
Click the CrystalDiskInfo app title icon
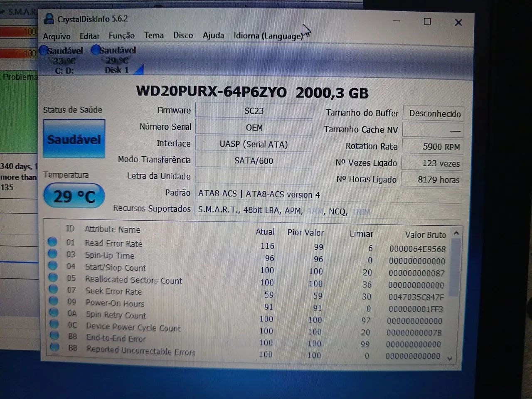pyautogui.click(x=49, y=19)
